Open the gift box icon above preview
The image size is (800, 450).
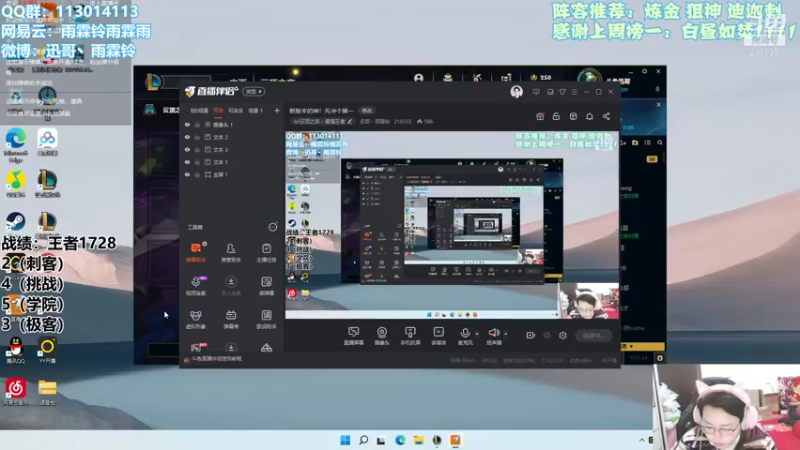click(540, 116)
